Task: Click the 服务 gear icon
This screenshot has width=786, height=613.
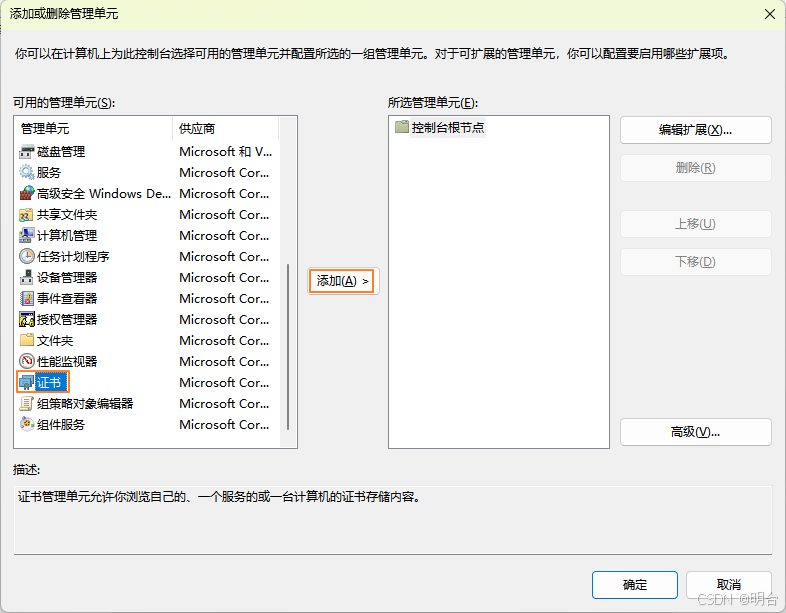Action: point(27,172)
